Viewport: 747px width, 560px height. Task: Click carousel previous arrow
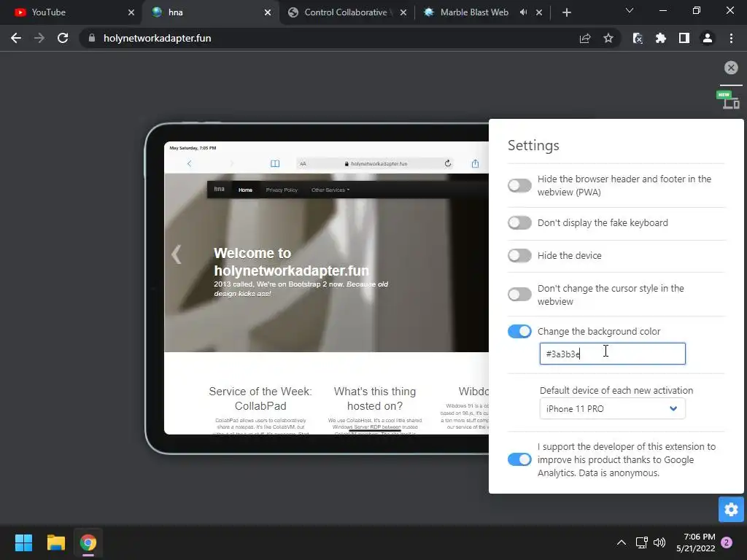[x=177, y=254]
